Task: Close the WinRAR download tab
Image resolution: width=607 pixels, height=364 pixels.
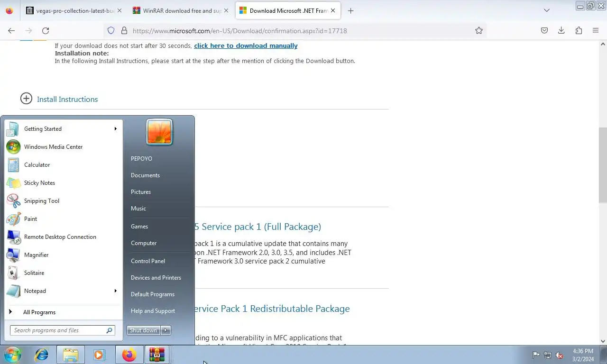Action: click(x=226, y=10)
